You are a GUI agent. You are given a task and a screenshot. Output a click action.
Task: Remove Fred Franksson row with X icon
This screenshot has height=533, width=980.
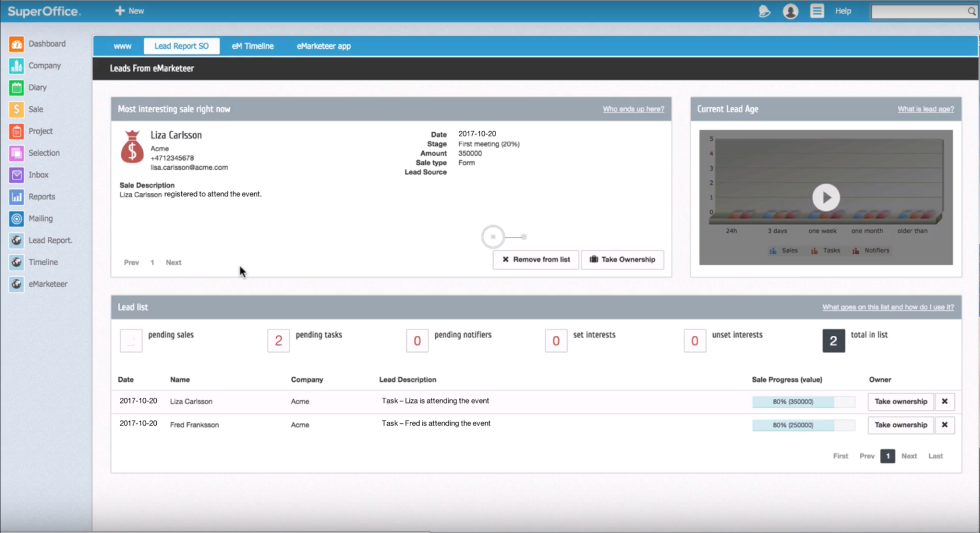944,425
